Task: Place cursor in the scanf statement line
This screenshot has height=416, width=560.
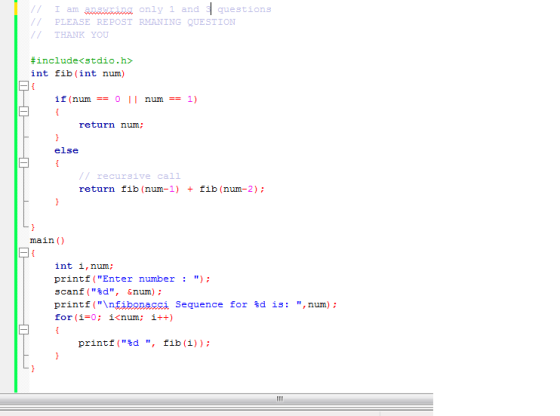Action: tap(108, 292)
